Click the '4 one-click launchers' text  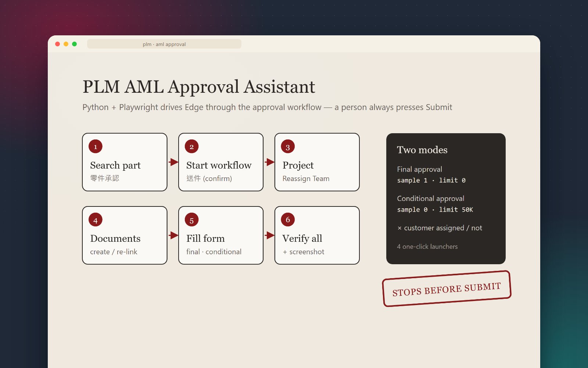point(427,247)
